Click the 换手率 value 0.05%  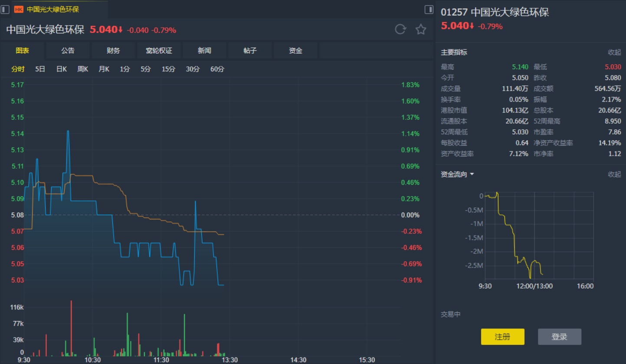pos(519,100)
